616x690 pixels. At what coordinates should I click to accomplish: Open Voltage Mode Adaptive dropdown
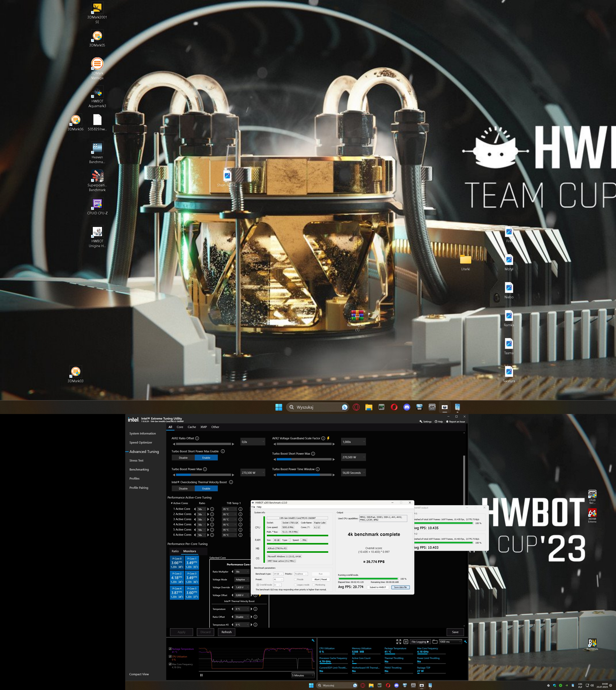click(x=242, y=580)
